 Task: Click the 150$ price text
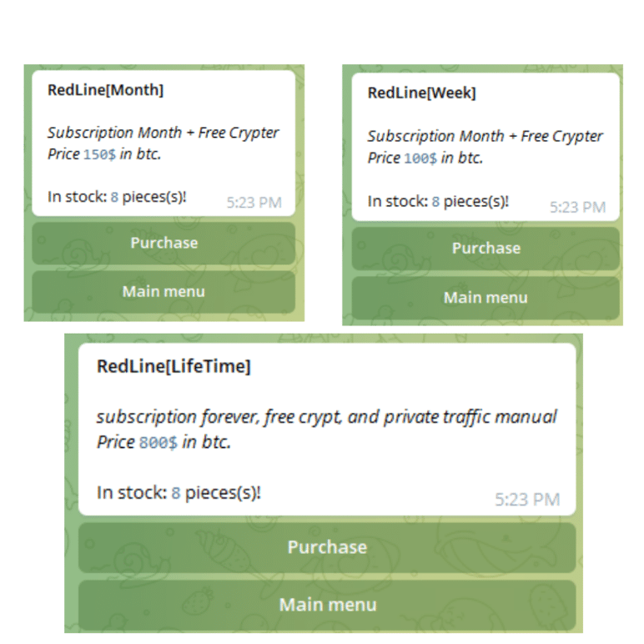pos(99,154)
